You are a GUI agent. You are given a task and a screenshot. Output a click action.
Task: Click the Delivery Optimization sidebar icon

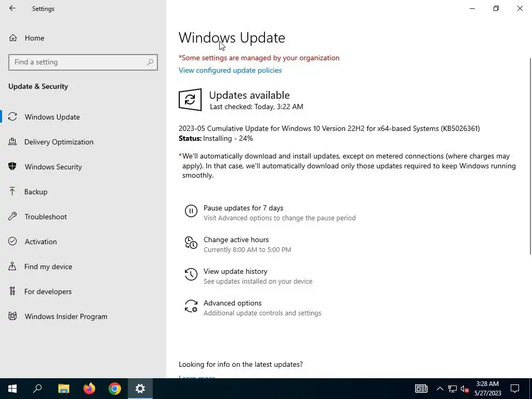pyautogui.click(x=12, y=142)
